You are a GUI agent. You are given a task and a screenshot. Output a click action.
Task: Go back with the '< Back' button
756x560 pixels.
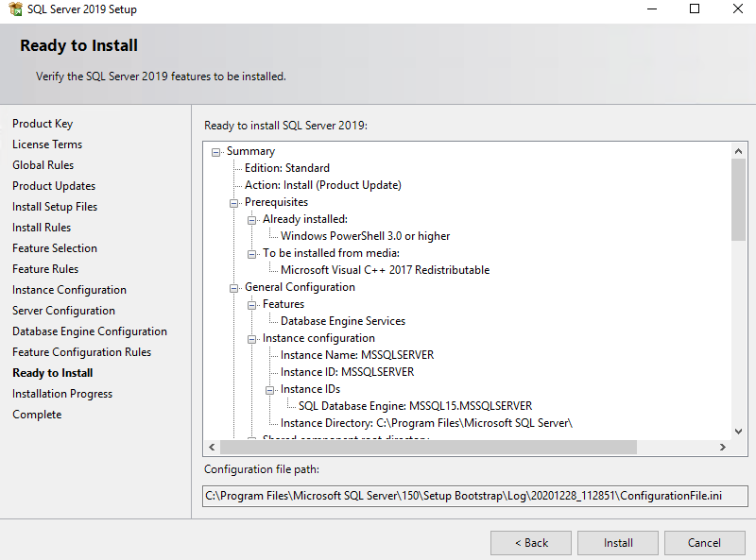(x=531, y=543)
